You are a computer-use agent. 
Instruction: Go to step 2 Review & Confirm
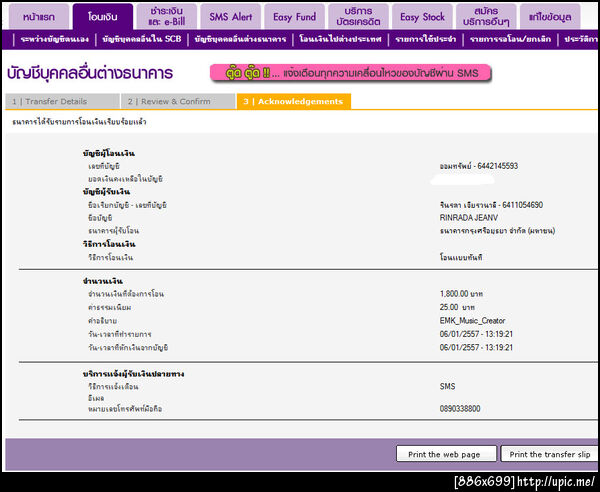pyautogui.click(x=178, y=101)
